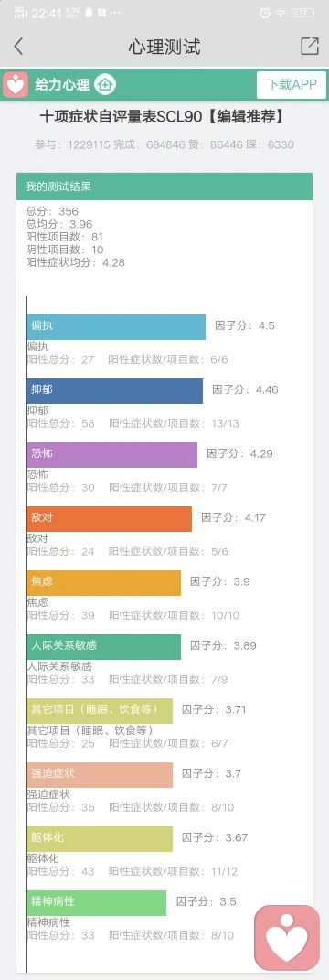Tap the pink heart logo in banner
The width and height of the screenshot is (329, 980).
point(16,84)
